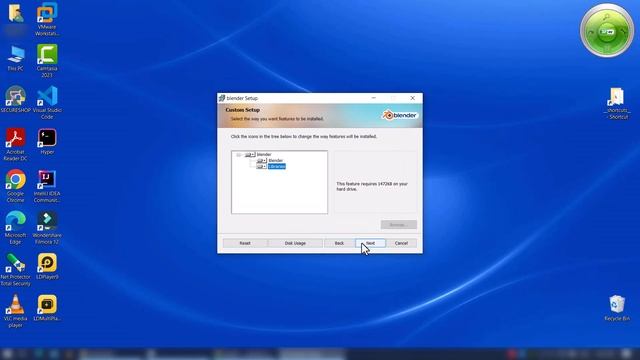
Task: Minimize the blender Setup window
Action: 373,98
